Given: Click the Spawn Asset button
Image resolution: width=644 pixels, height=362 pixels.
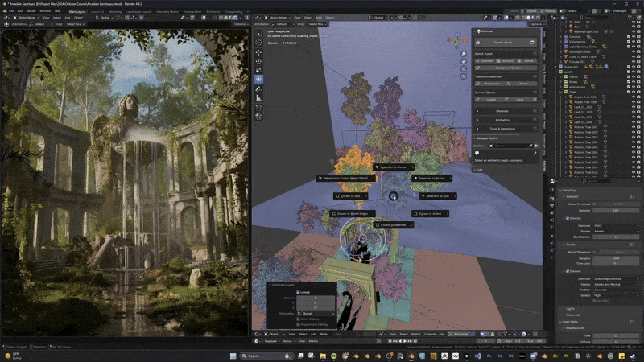Looking at the screenshot, I should (x=502, y=43).
